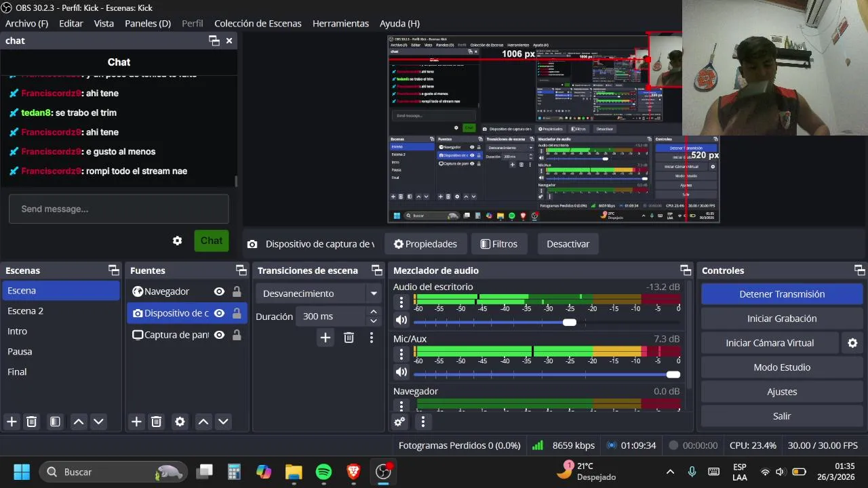Open Audio del escritorio options dots
Screen dimensions: 868x488
(401, 302)
